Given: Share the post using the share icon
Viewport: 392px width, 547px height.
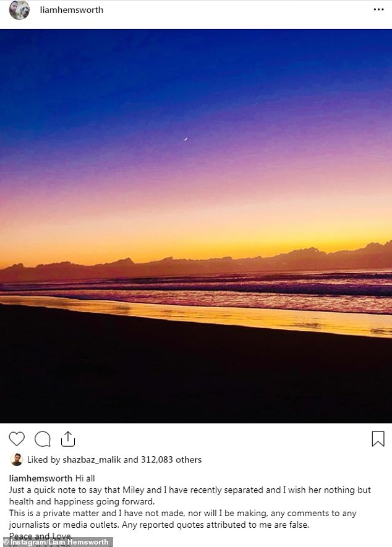Looking at the screenshot, I should click(68, 439).
